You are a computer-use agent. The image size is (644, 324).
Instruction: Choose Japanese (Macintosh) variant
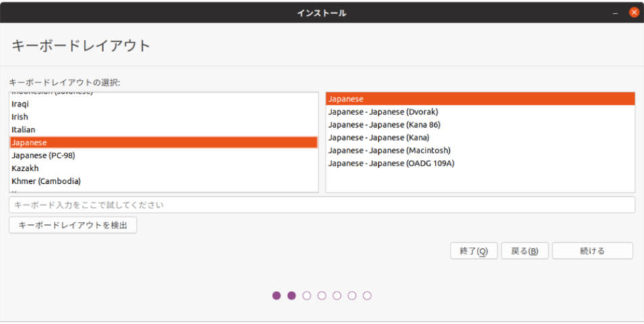pos(480,150)
